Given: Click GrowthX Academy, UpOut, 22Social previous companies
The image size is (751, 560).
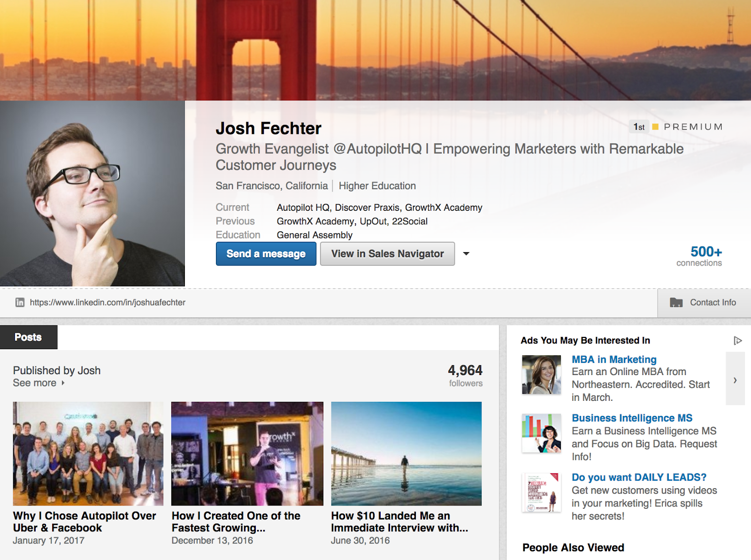Looking at the screenshot, I should pos(352,221).
